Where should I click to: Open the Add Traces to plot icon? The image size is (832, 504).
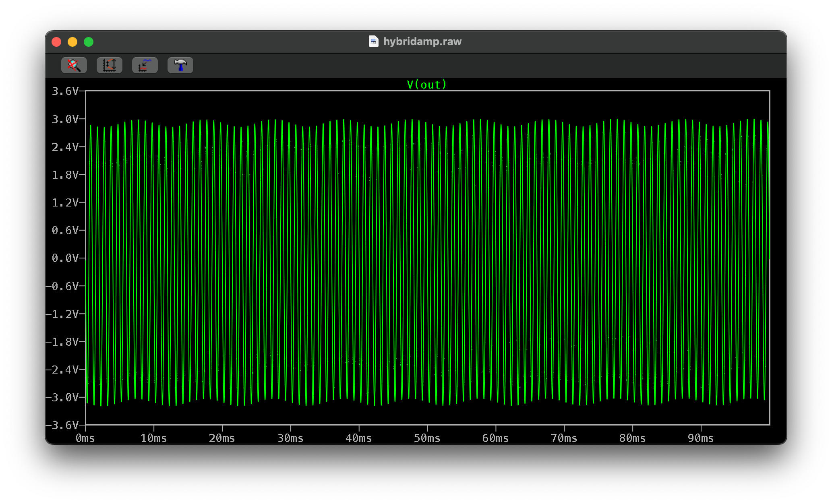point(145,65)
